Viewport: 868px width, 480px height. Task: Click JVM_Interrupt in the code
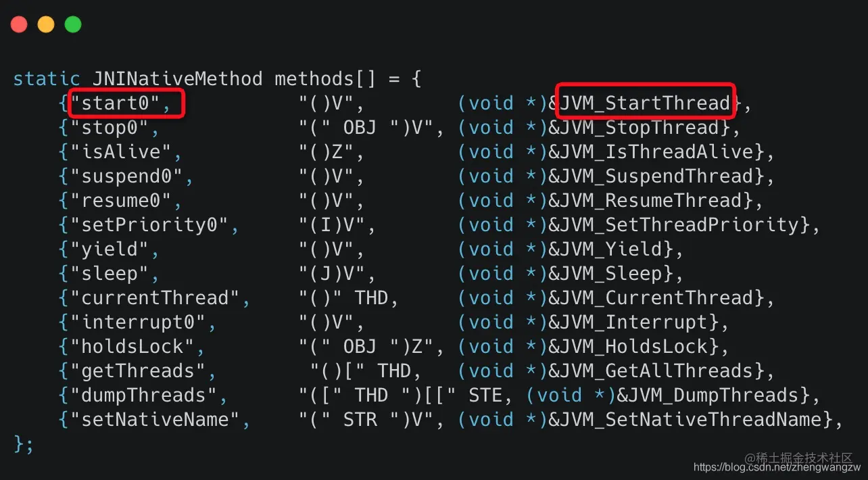point(634,322)
